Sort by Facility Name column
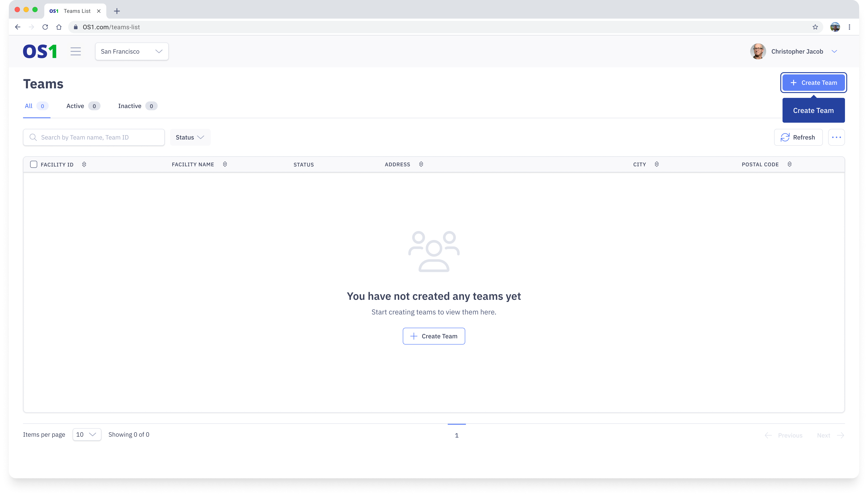The height and width of the screenshot is (496, 868). pyautogui.click(x=225, y=165)
